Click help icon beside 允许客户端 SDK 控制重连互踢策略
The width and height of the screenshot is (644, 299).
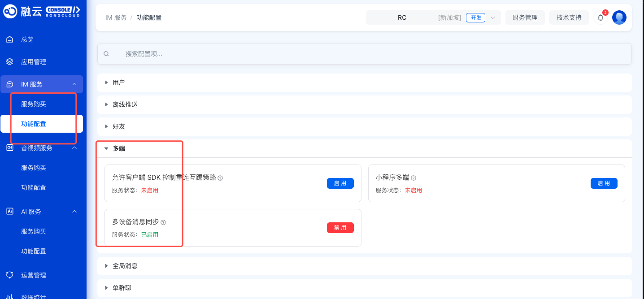(220, 178)
